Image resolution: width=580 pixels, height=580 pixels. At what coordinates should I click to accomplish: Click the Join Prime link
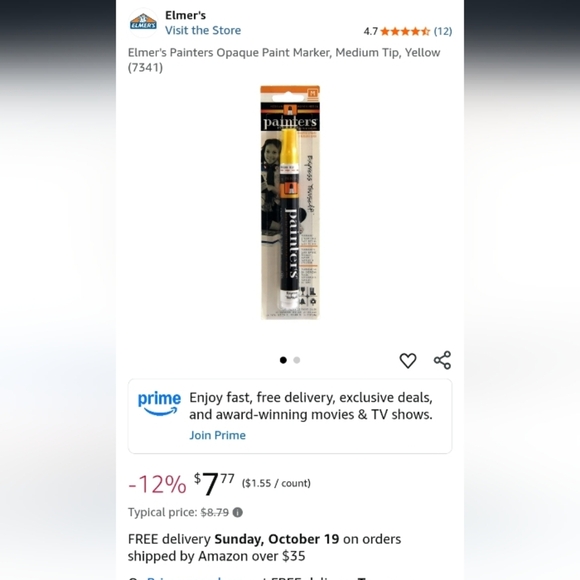point(218,435)
